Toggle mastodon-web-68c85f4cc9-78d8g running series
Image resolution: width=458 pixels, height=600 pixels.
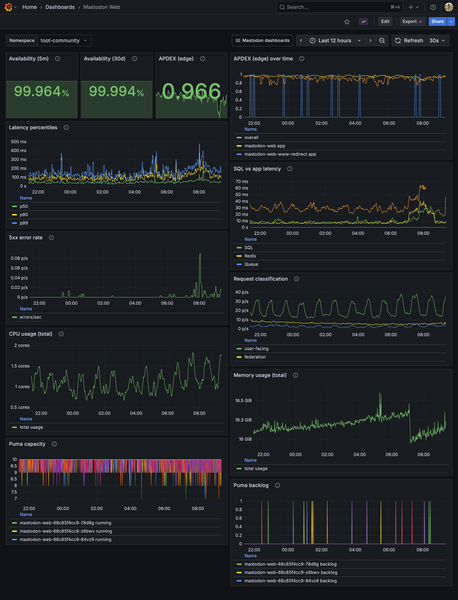coord(65,523)
